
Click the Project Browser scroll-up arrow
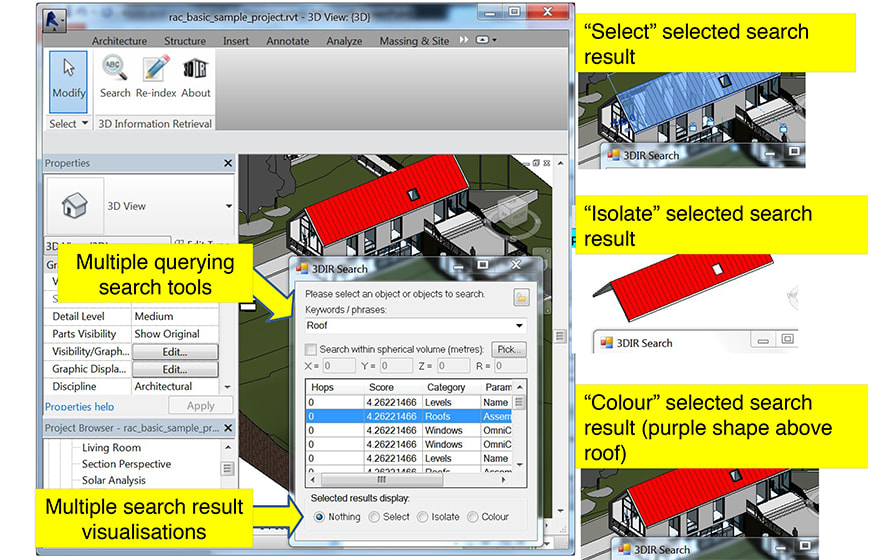(x=228, y=447)
